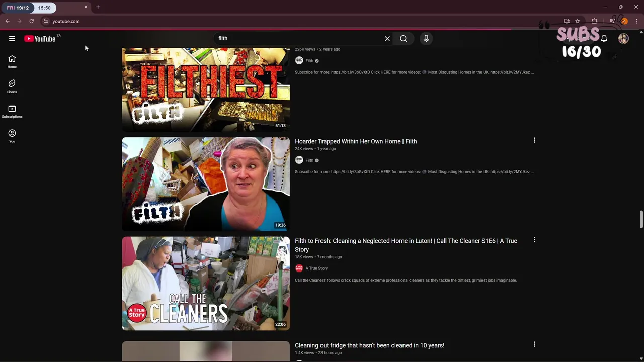Click the 19:36 duration badge

click(x=280, y=225)
